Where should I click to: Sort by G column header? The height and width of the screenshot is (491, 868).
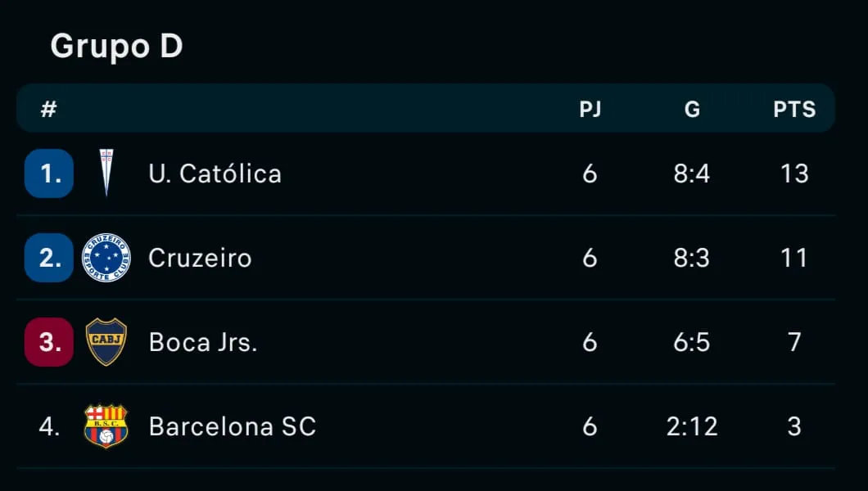[x=692, y=109]
